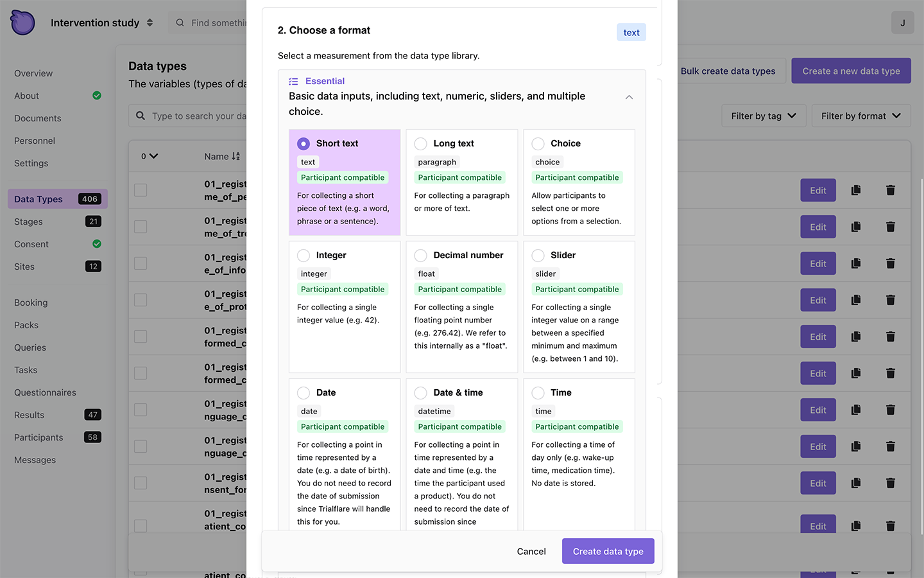Screen dimensions: 924x578
Task: Delete the sixth row data type
Action: pos(891,373)
